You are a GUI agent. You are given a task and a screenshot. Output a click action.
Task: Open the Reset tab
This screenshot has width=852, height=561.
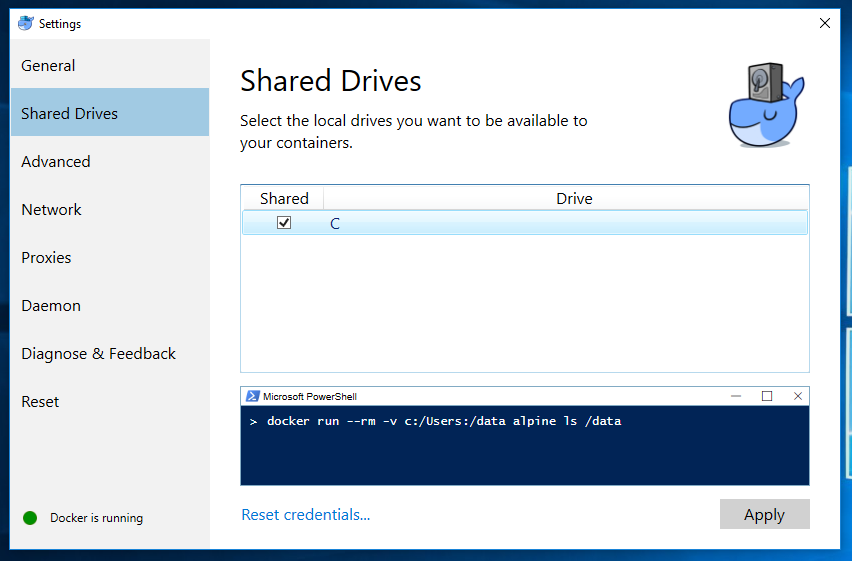click(x=110, y=401)
